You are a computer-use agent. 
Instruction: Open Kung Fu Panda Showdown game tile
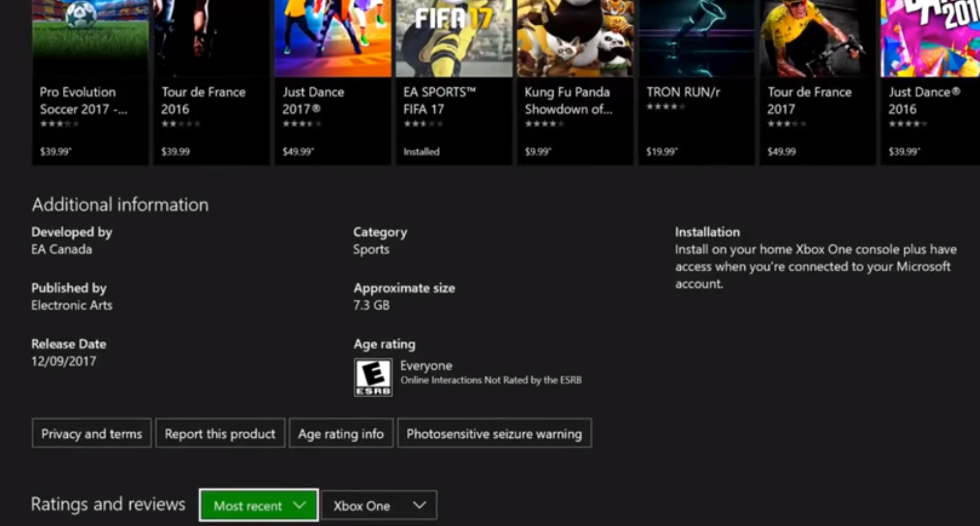(x=575, y=82)
